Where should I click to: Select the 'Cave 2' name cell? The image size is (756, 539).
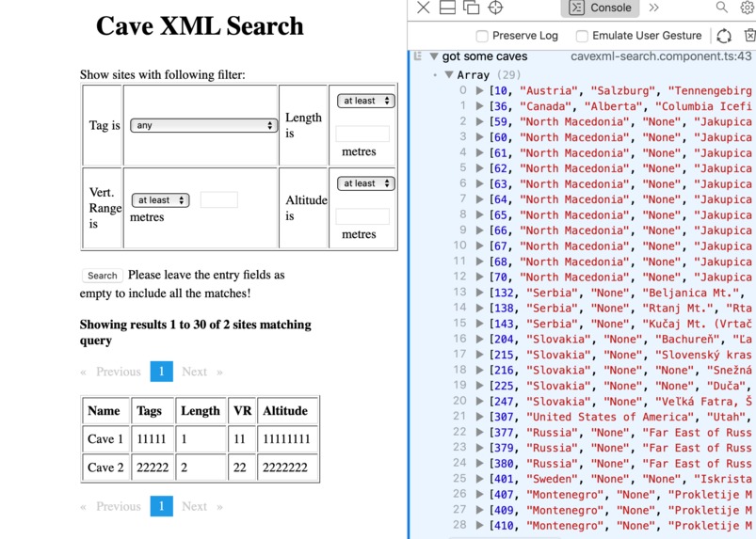[x=105, y=468]
